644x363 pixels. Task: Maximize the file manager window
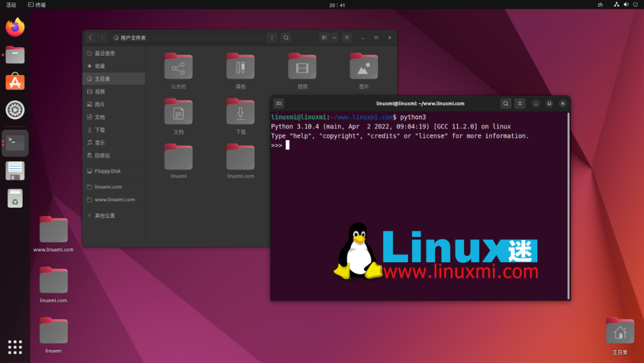(x=376, y=38)
